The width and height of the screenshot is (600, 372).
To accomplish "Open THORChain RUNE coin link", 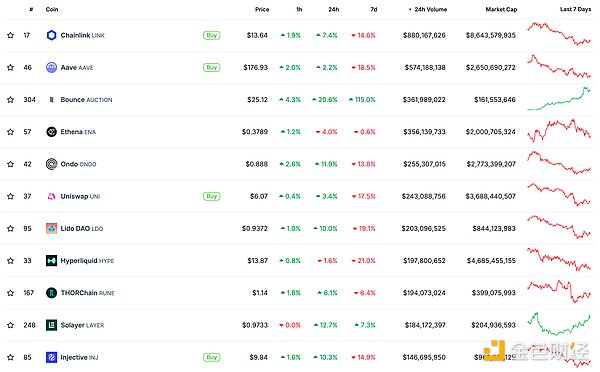I will coord(88,293).
